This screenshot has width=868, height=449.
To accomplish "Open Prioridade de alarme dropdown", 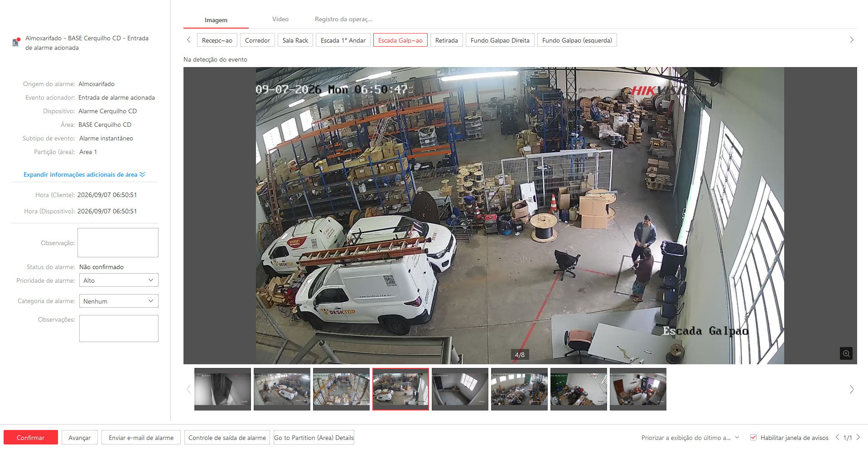I will click(x=119, y=280).
